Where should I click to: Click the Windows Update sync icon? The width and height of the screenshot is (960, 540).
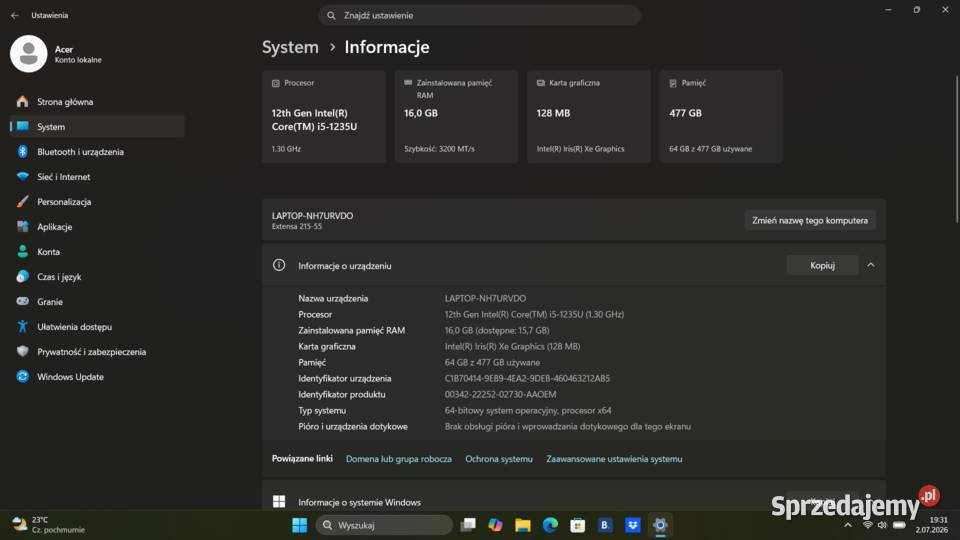click(23, 377)
